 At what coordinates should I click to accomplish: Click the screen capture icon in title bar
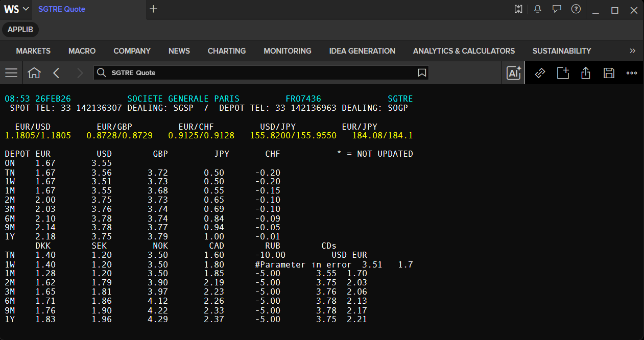519,9
